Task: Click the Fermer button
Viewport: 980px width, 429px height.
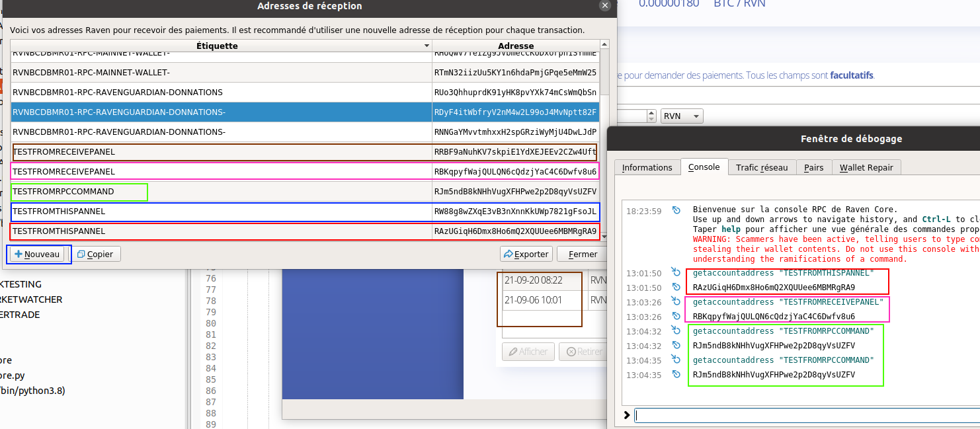Action: coord(583,254)
